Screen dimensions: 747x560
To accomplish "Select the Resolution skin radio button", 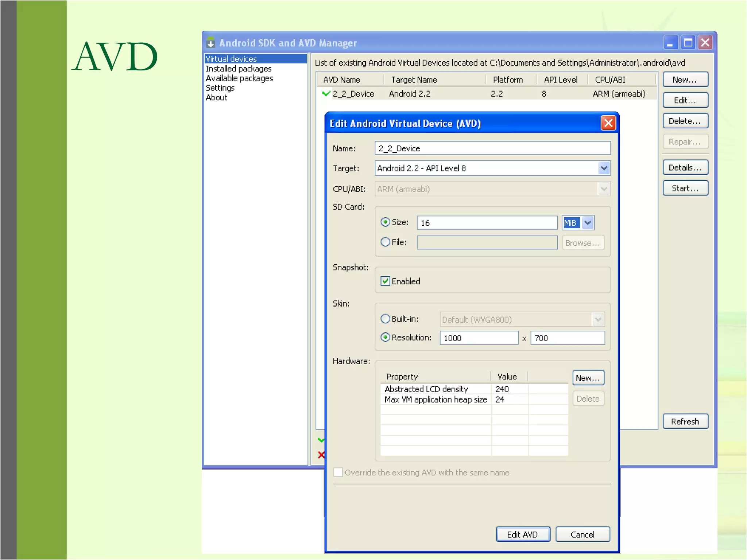I will click(385, 337).
